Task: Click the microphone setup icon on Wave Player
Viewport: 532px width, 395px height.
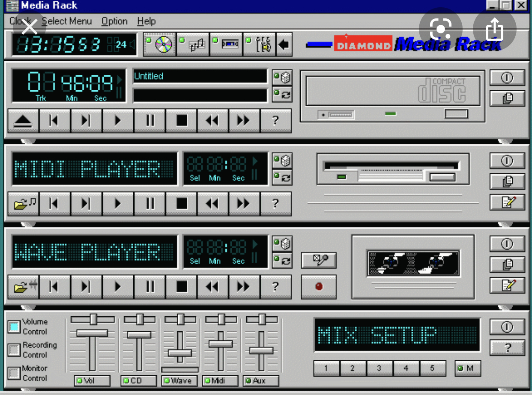Action: pyautogui.click(x=319, y=260)
